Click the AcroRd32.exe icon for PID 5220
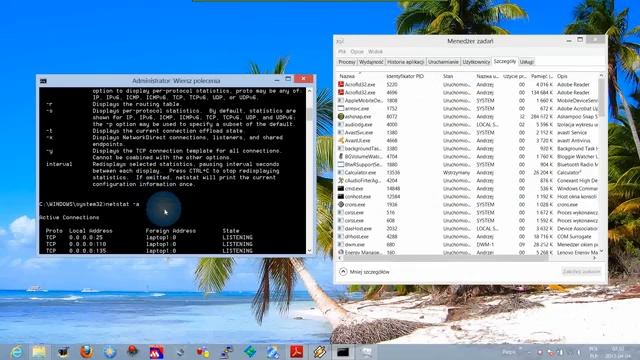640x360 pixels. (x=341, y=84)
